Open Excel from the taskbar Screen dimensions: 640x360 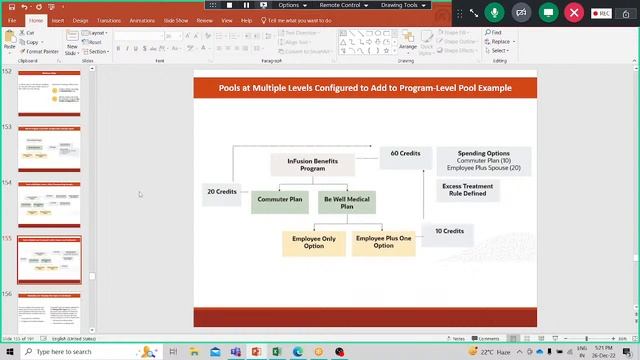(x=277, y=352)
